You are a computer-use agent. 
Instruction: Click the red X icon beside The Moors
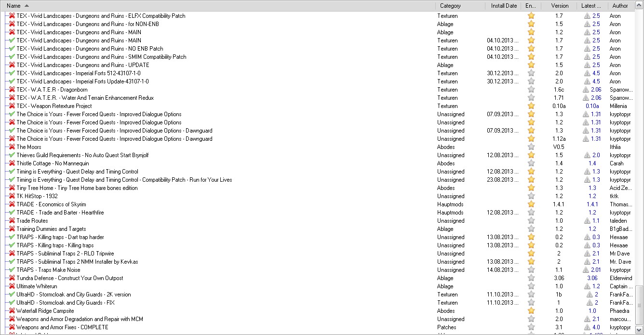[12, 147]
